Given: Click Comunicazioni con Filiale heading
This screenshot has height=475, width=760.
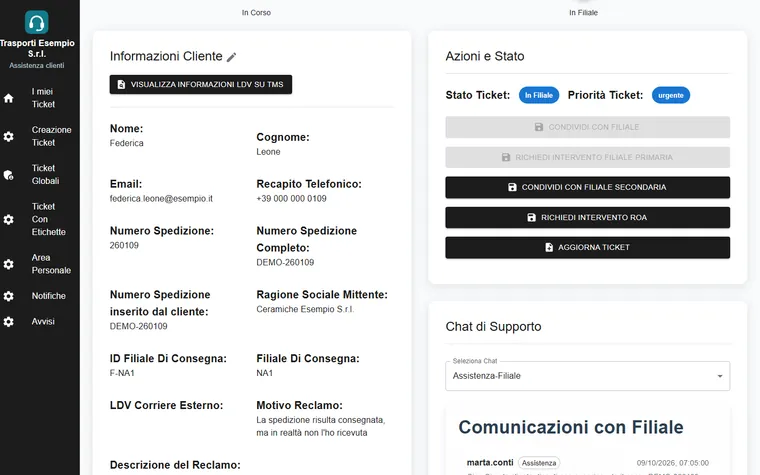Looking at the screenshot, I should tap(571, 427).
